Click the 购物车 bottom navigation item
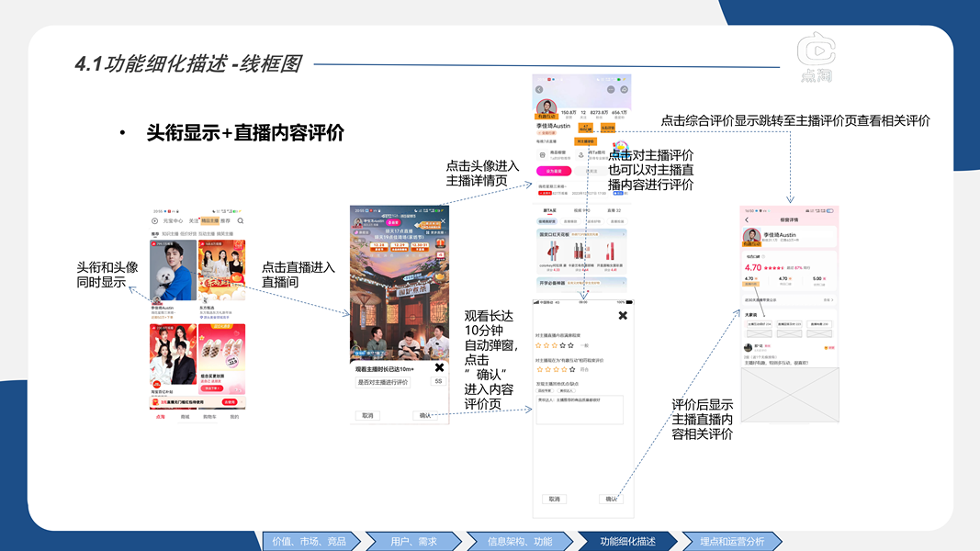 coord(210,416)
